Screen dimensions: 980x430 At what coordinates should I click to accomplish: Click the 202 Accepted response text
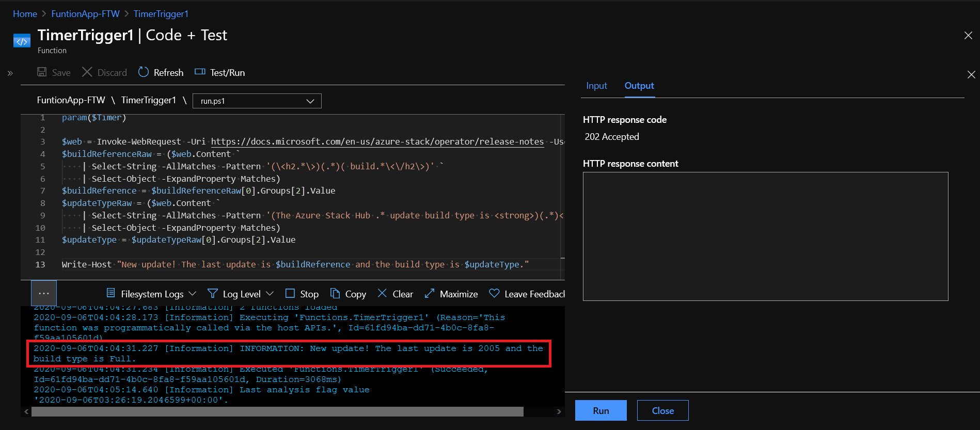click(612, 137)
